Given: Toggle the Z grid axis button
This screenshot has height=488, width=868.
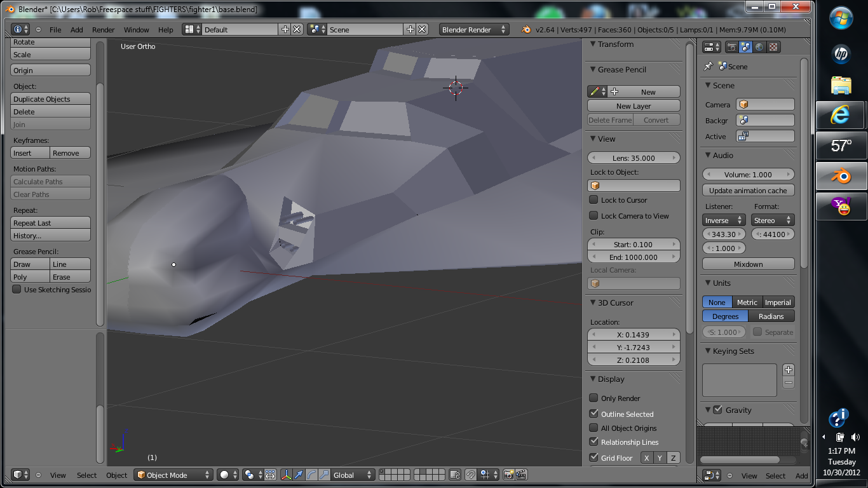Looking at the screenshot, I should pyautogui.click(x=673, y=457).
